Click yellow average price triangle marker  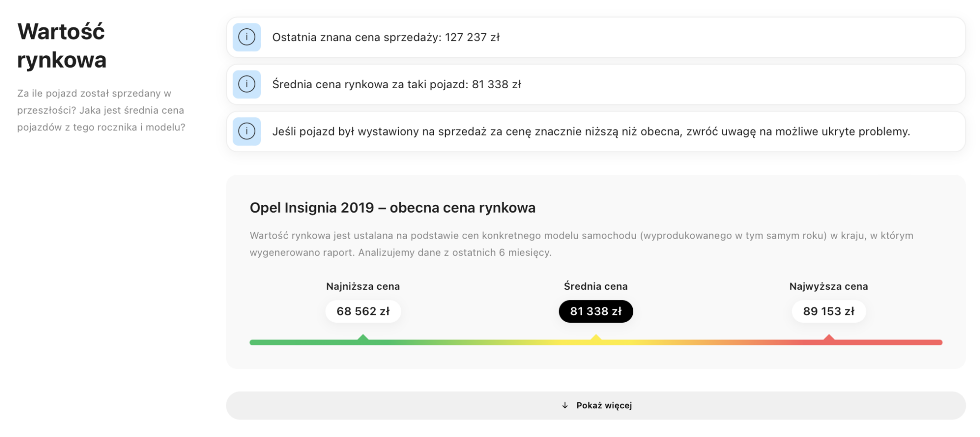[x=596, y=338]
